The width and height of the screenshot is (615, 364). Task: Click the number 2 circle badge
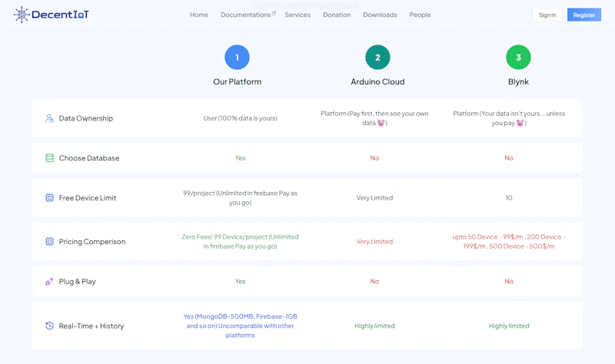[x=377, y=57]
